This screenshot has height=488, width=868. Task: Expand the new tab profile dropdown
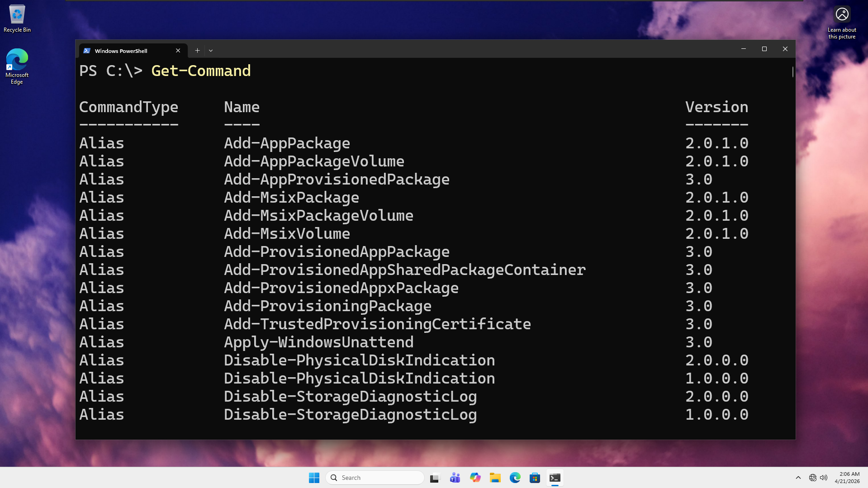211,51
